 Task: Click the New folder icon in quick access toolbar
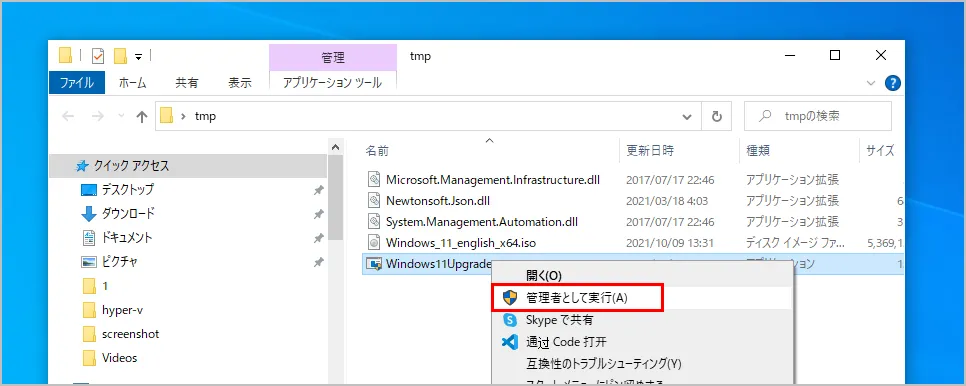coord(120,56)
